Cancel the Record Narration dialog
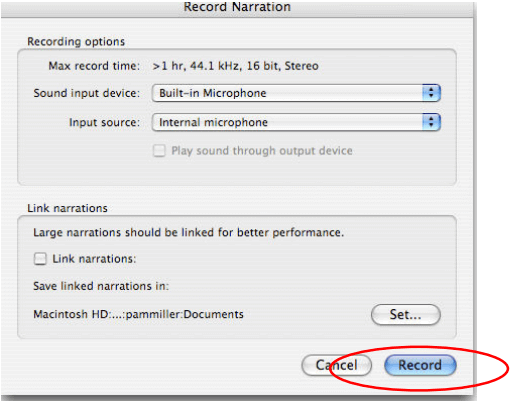 pyautogui.click(x=336, y=365)
